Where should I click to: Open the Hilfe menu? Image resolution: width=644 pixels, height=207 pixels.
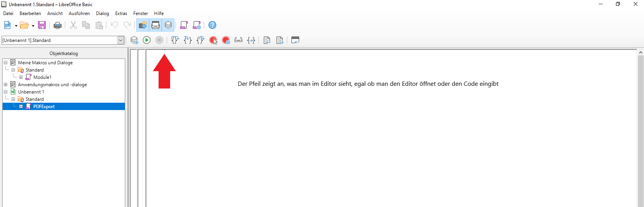click(x=159, y=13)
